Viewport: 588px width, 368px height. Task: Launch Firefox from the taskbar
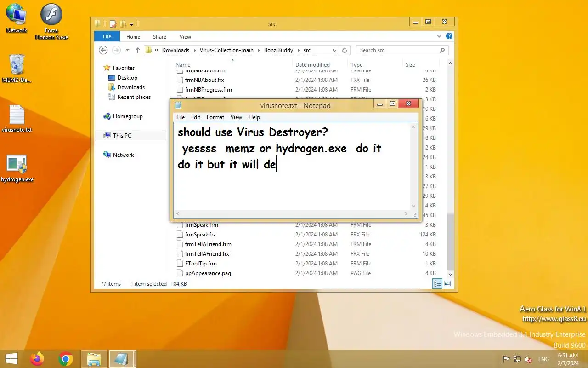pos(37,359)
